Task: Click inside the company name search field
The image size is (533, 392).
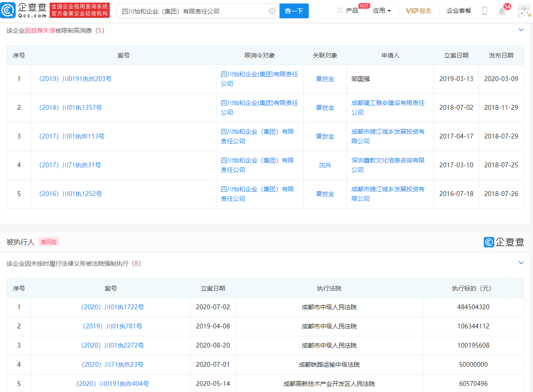Action: [192, 11]
